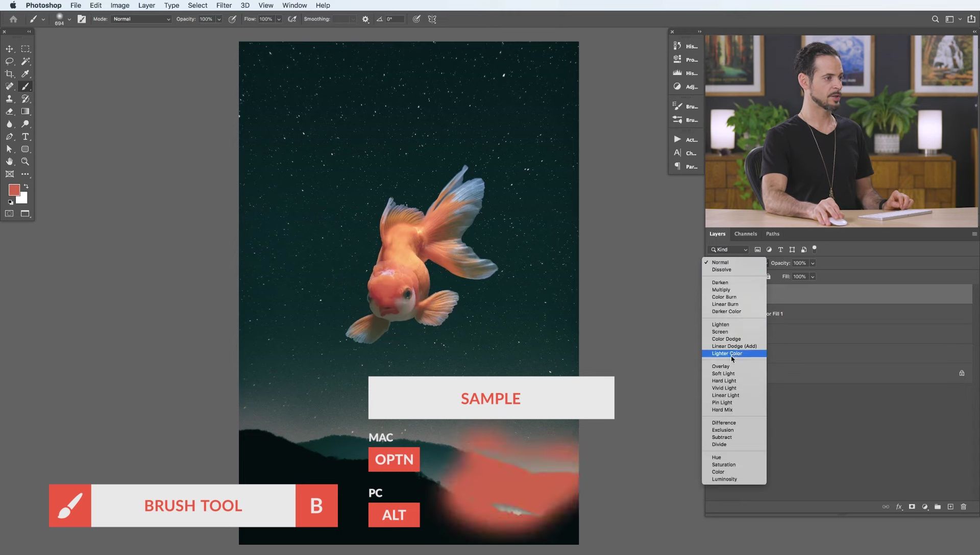The width and height of the screenshot is (980, 555).
Task: Select the Path Selection tool
Action: coord(9,149)
